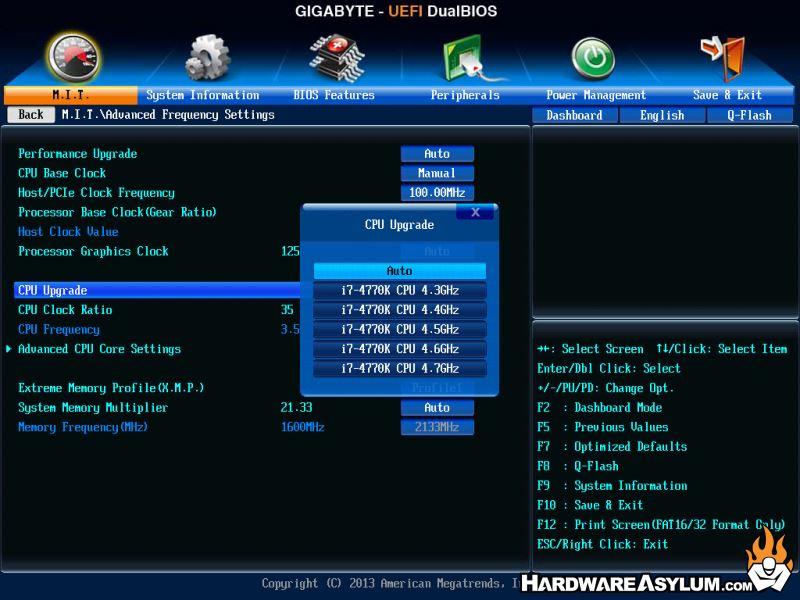Select Processor Base Clock(Gear Ratio) setting
Viewport: 800px width, 600px height.
coord(117,212)
